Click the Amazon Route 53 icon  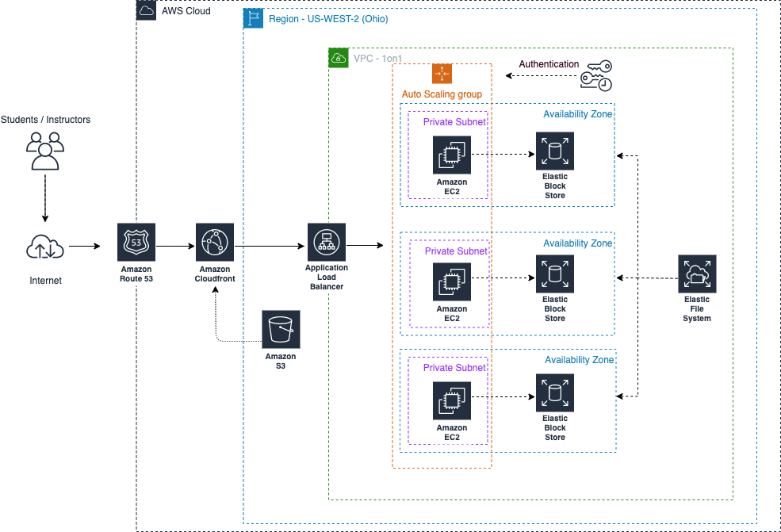point(136,242)
